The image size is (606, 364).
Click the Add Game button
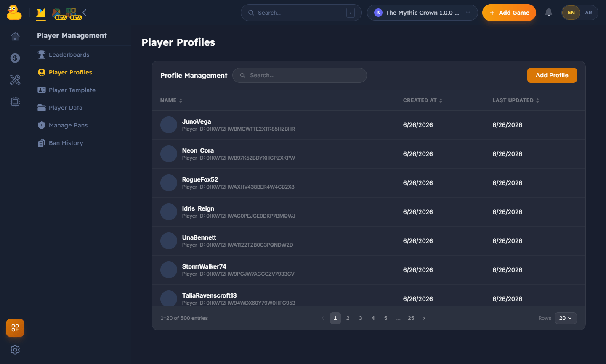509,13
